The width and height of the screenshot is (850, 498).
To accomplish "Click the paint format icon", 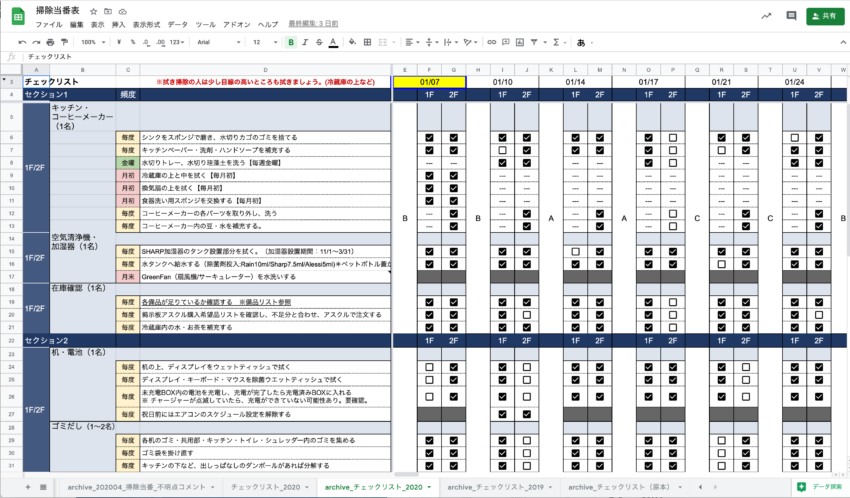I will (x=64, y=42).
